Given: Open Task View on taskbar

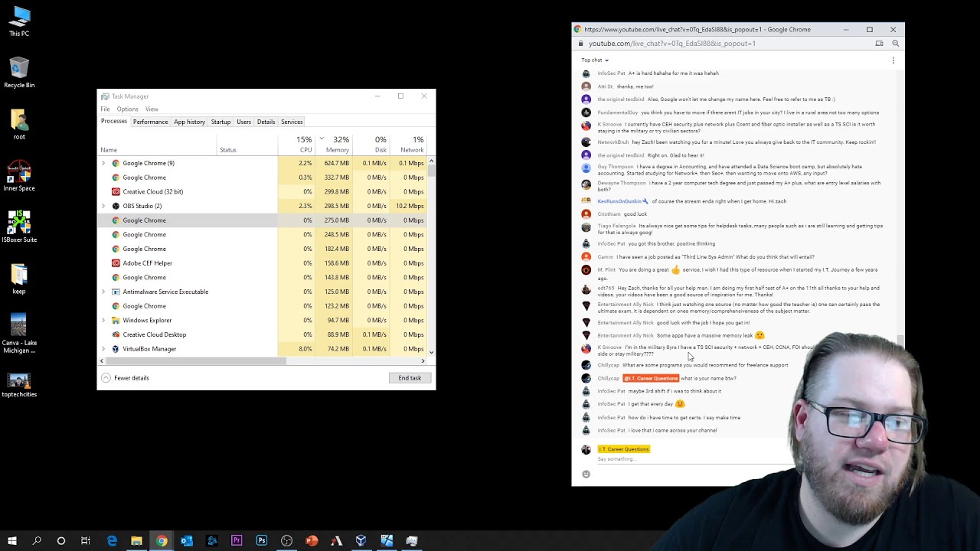Looking at the screenshot, I should pyautogui.click(x=86, y=540).
